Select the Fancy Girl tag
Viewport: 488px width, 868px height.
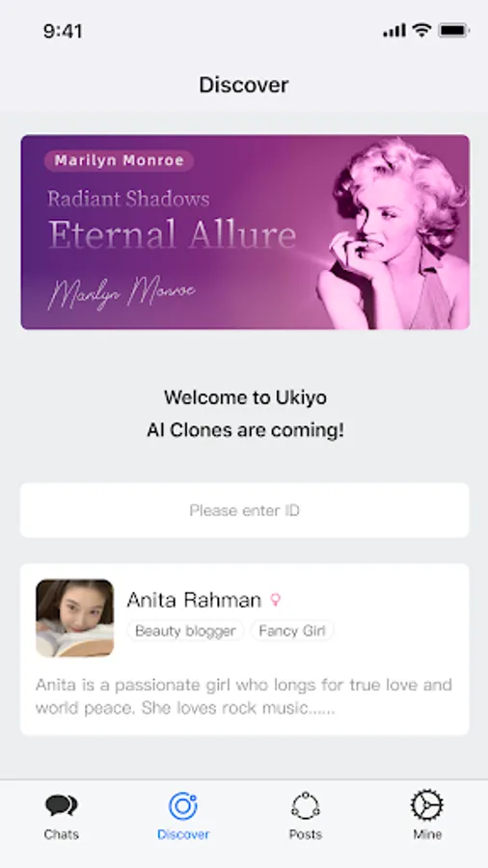pos(292,631)
